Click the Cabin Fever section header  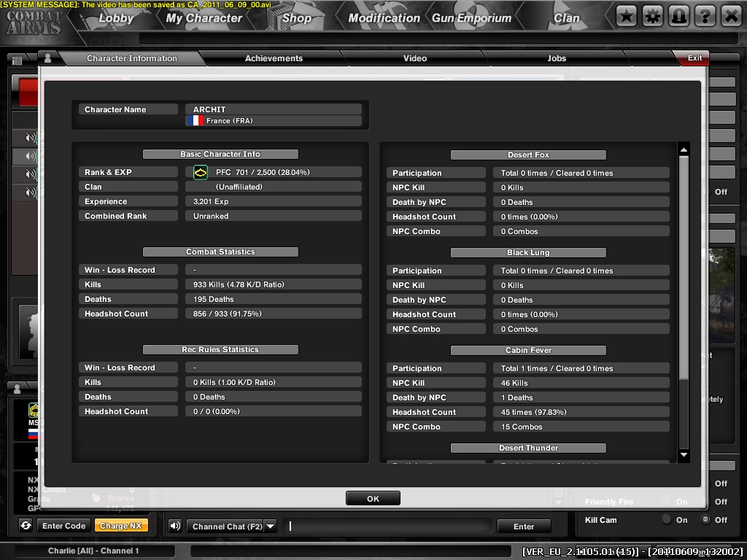click(x=528, y=350)
